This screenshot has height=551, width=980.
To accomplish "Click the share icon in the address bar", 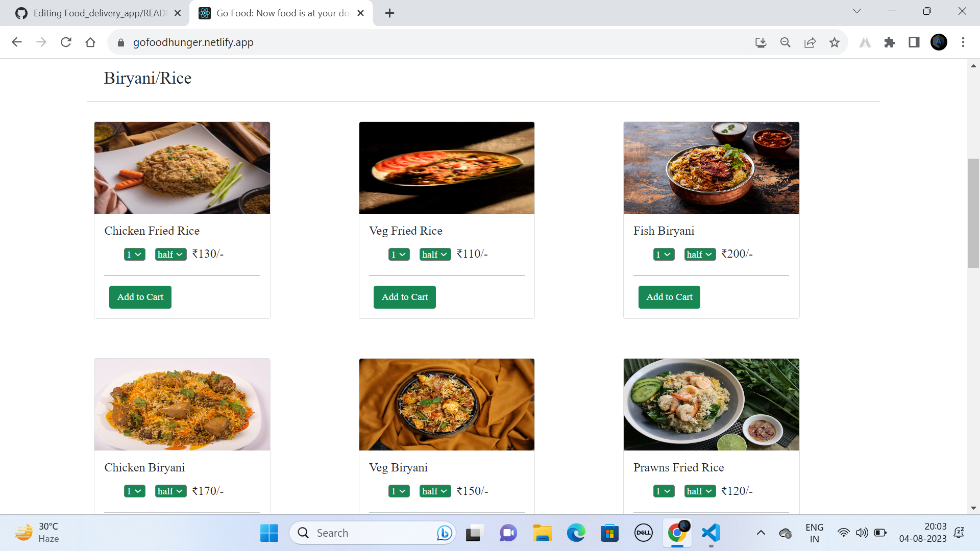I will coord(810,42).
